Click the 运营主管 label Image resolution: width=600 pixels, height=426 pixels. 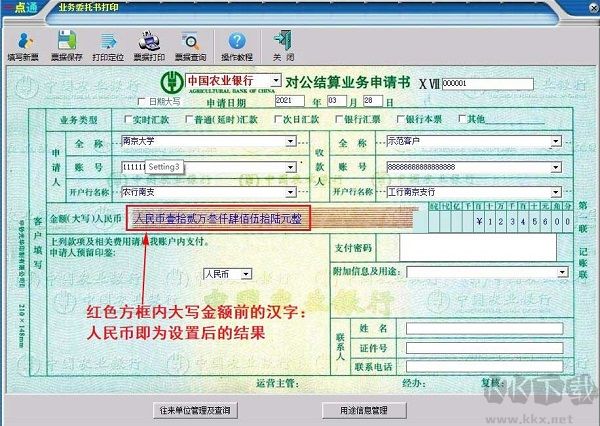[278, 384]
